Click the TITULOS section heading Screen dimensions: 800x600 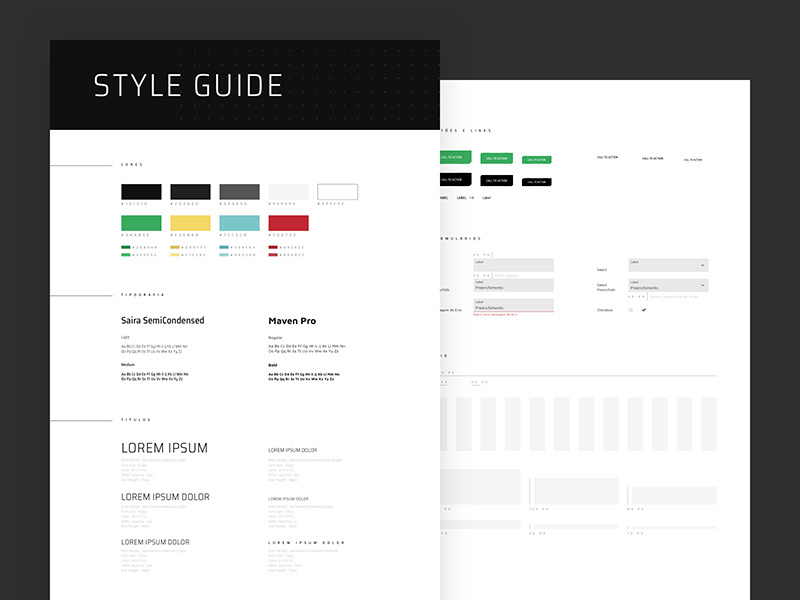coord(136,420)
